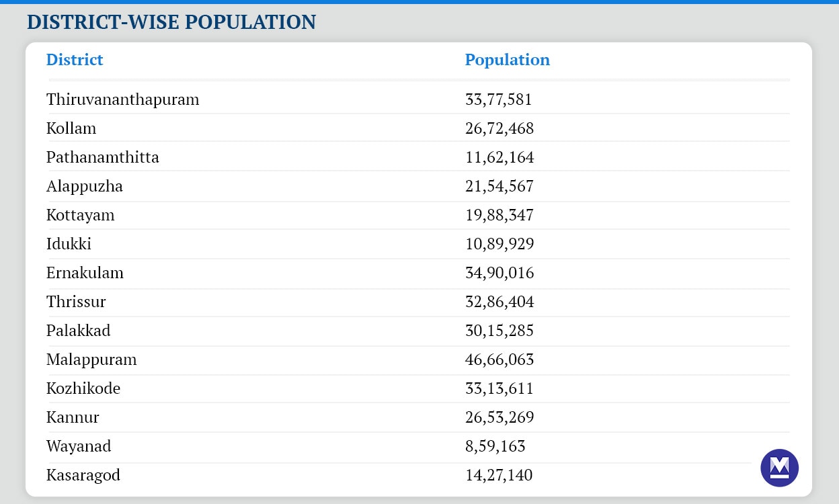
Task: Click the Alappuzha district name
Action: [x=84, y=185]
